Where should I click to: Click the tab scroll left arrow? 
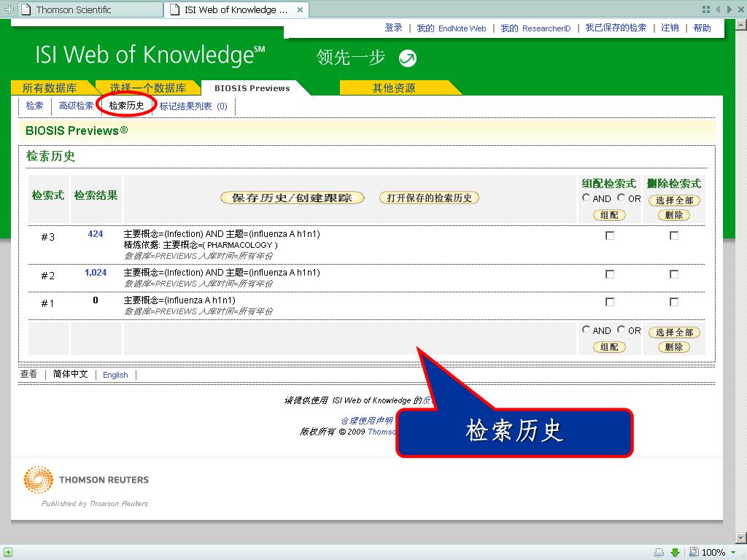point(718,9)
